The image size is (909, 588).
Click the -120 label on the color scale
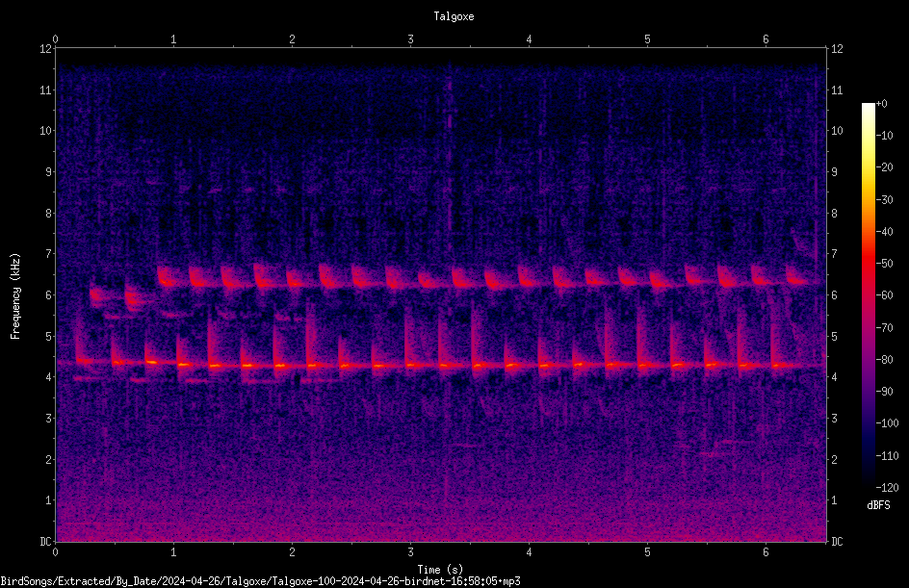pyautogui.click(x=887, y=487)
